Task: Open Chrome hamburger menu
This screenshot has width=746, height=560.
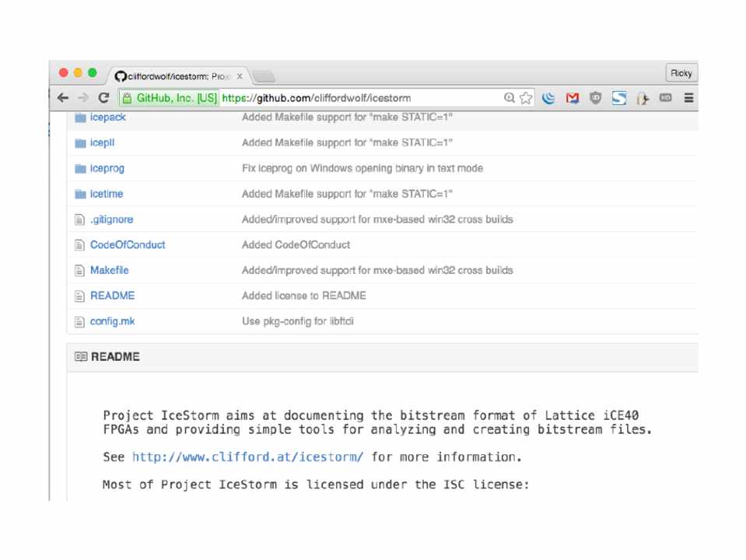Action: pyautogui.click(x=688, y=98)
